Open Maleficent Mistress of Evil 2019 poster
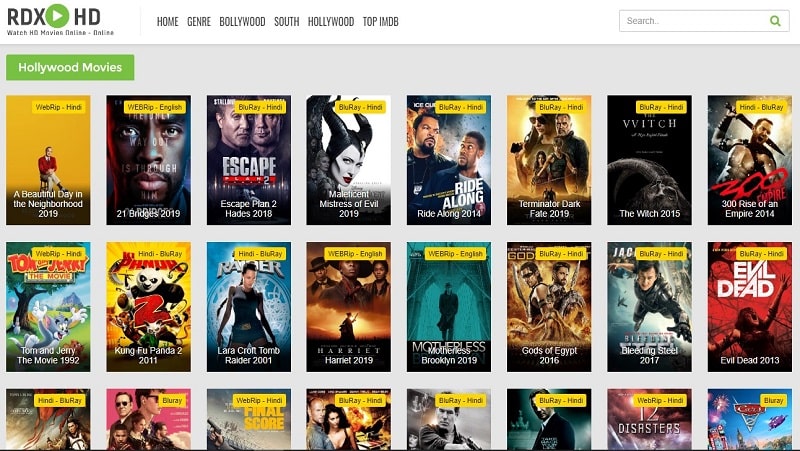The height and width of the screenshot is (451, 800). pyautogui.click(x=348, y=160)
